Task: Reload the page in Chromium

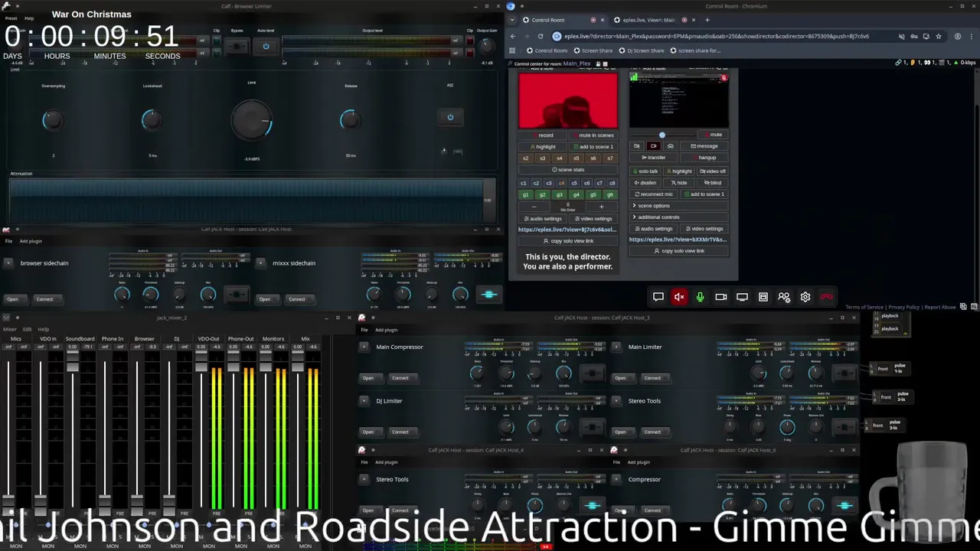Action: (x=541, y=36)
